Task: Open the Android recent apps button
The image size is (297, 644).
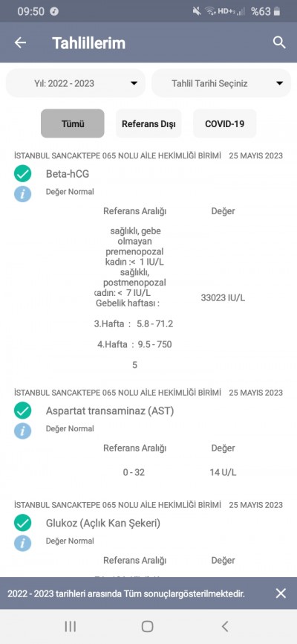Action: [70, 626]
